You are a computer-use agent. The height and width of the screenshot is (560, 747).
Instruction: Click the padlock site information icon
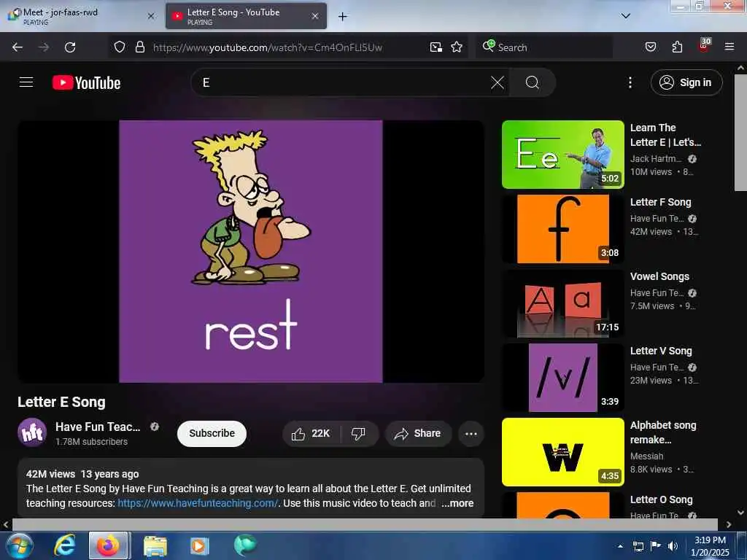click(x=139, y=47)
